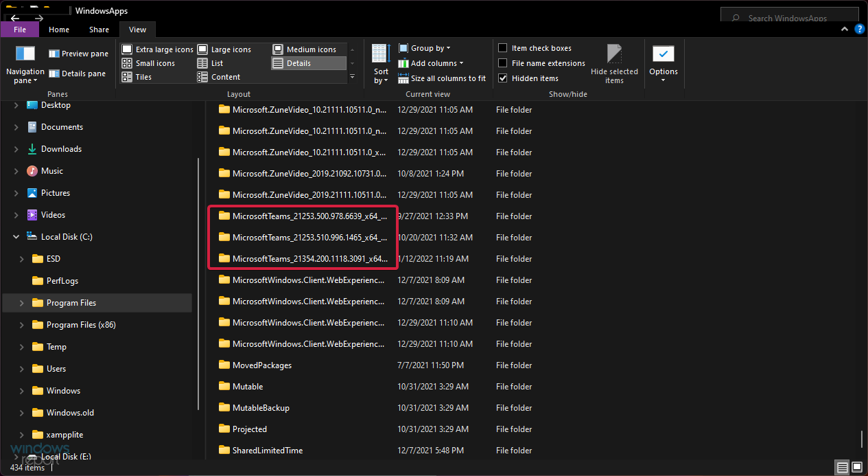
Task: Switch layout to List view
Action: 210,63
